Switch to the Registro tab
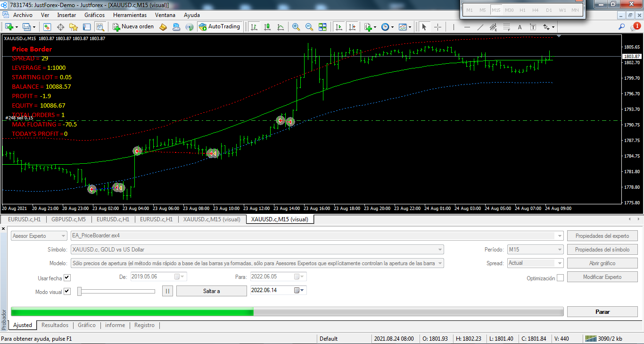Screen dimensions: 644x344 (144, 325)
